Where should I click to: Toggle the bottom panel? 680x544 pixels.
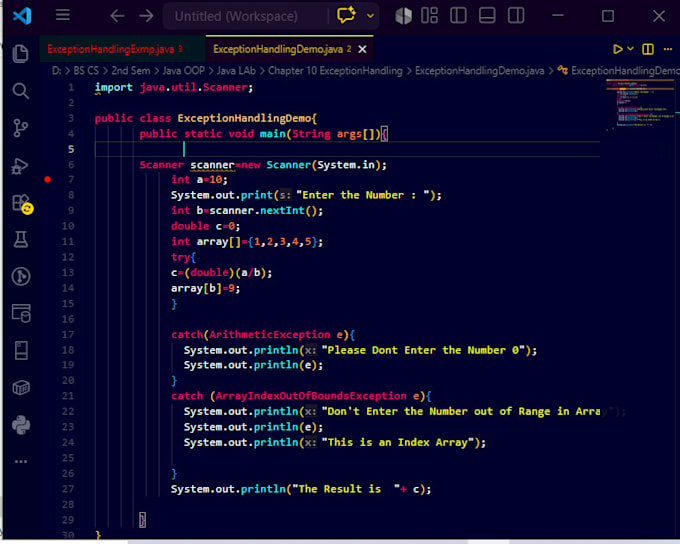(x=487, y=16)
